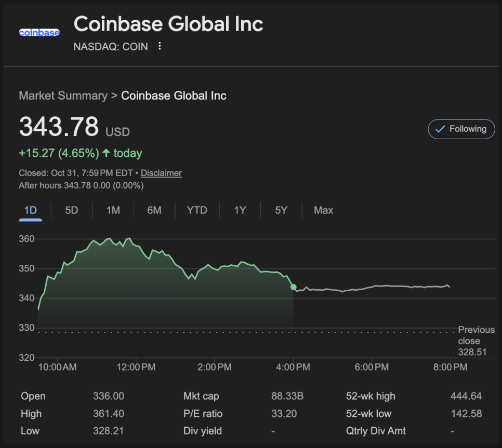
Task: Show the Max chart range
Action: pyautogui.click(x=323, y=210)
